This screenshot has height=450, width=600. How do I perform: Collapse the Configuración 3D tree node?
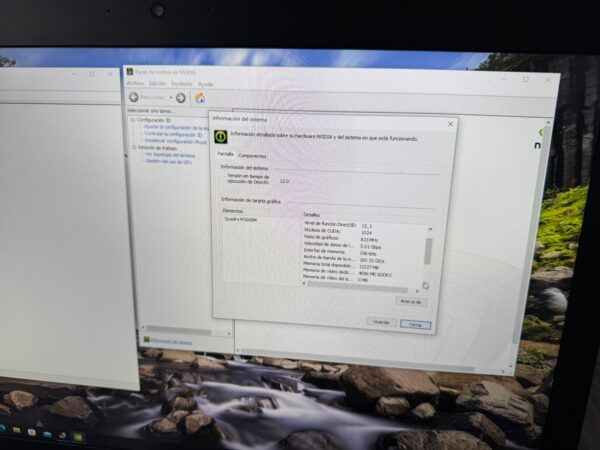point(133,120)
